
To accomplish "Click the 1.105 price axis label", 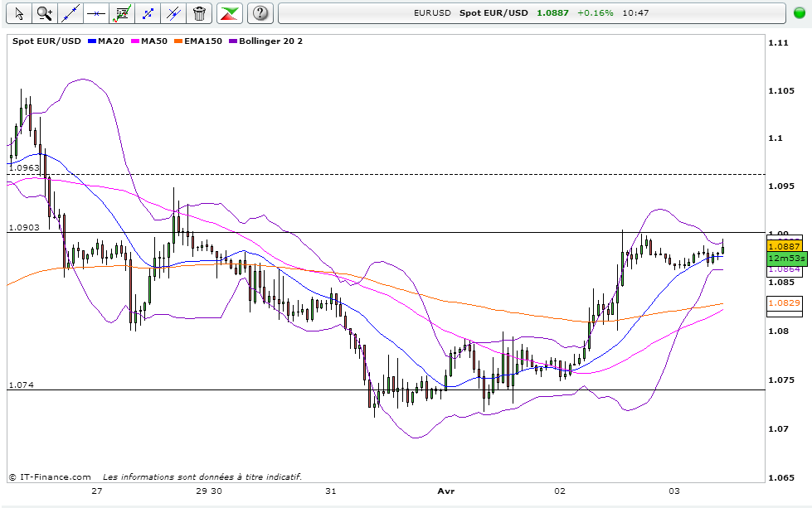I will 780,91.
